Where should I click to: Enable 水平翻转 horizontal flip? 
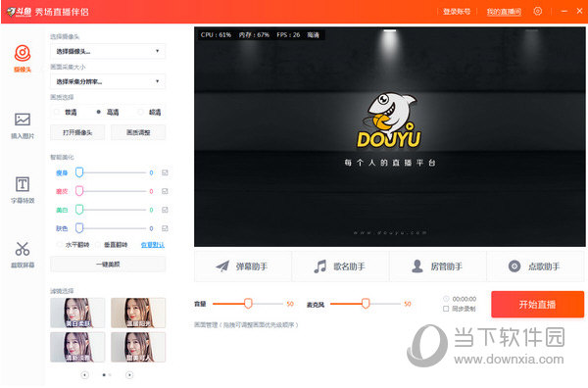(73, 245)
